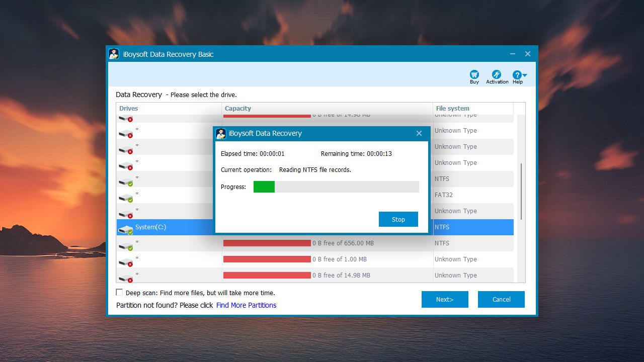
Task: Click drive icon in the 656.00 MB row
Action: click(126, 246)
